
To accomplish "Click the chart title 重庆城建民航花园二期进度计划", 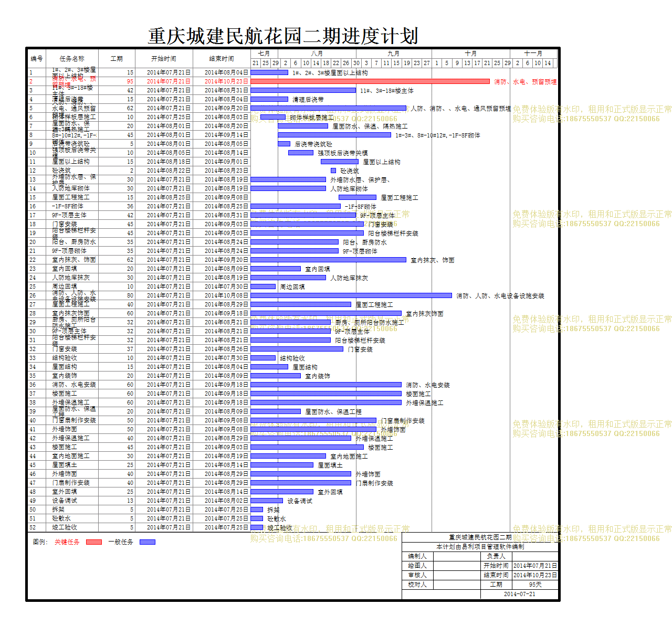I will pyautogui.click(x=283, y=36).
